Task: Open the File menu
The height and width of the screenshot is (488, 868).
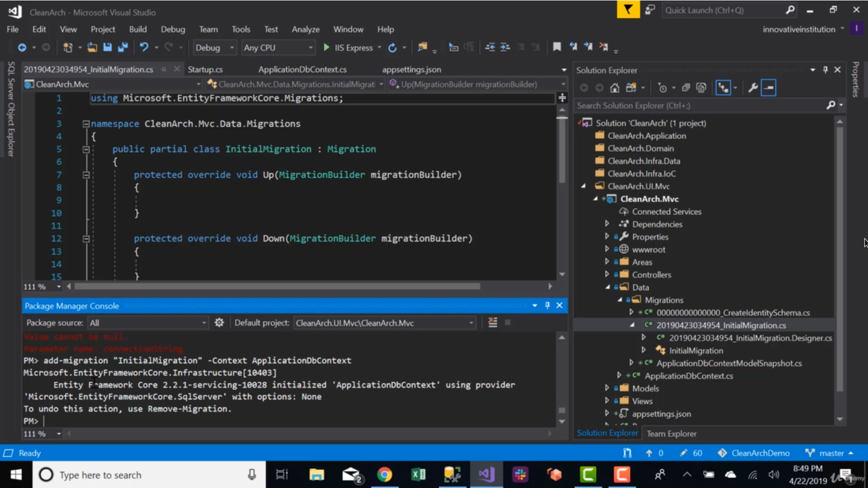Action: pyautogui.click(x=13, y=29)
